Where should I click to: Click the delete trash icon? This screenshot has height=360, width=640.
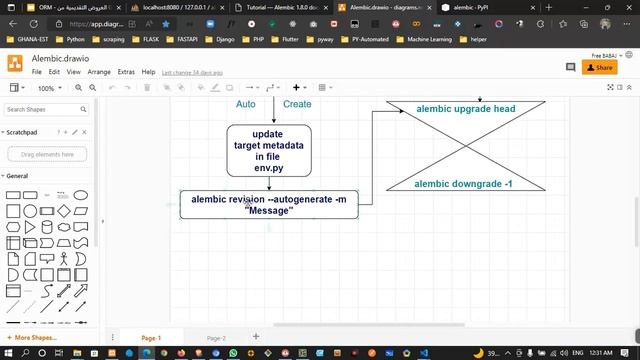coord(147,87)
